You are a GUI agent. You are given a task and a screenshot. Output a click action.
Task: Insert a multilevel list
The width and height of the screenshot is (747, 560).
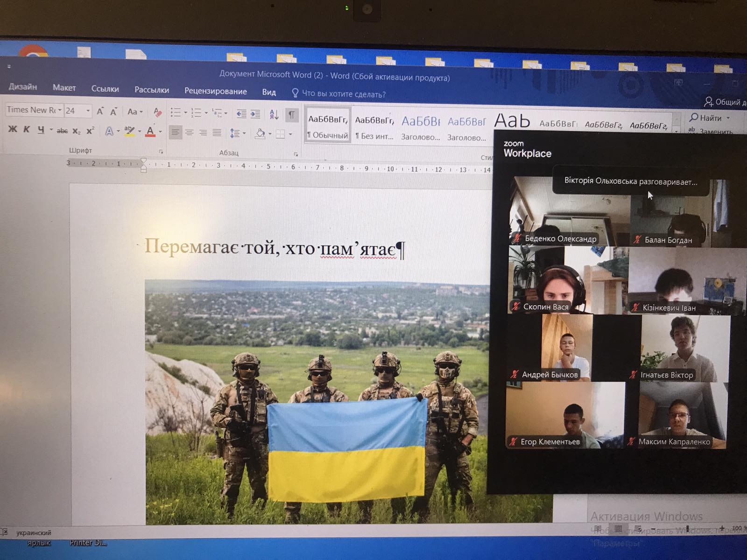217,112
